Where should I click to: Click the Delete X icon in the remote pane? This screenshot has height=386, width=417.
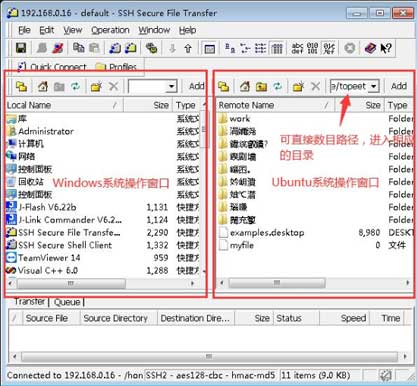[x=315, y=87]
